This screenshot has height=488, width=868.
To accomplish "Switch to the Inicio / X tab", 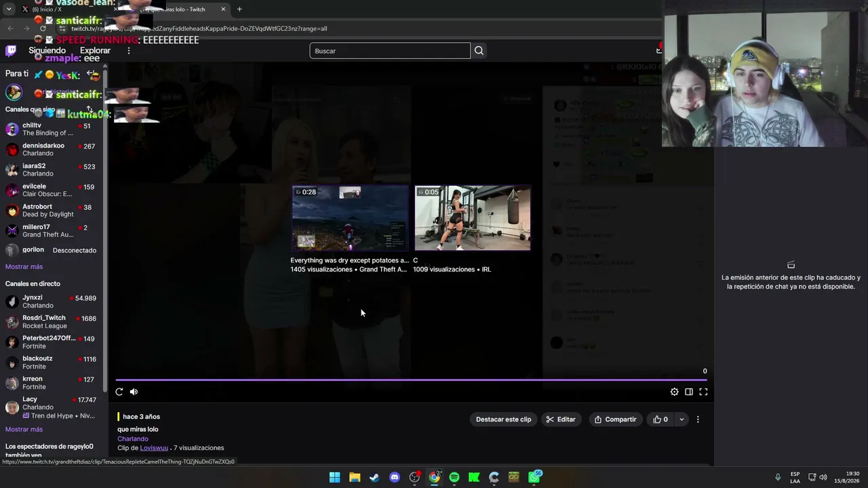I will click(68, 9).
